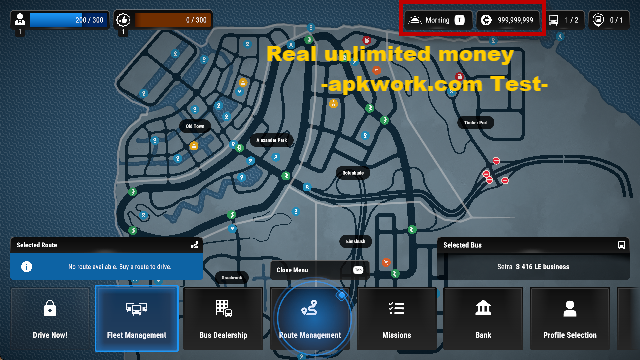The width and height of the screenshot is (640, 360).
Task: Open the Fleet Management menu tile
Action: click(137, 318)
